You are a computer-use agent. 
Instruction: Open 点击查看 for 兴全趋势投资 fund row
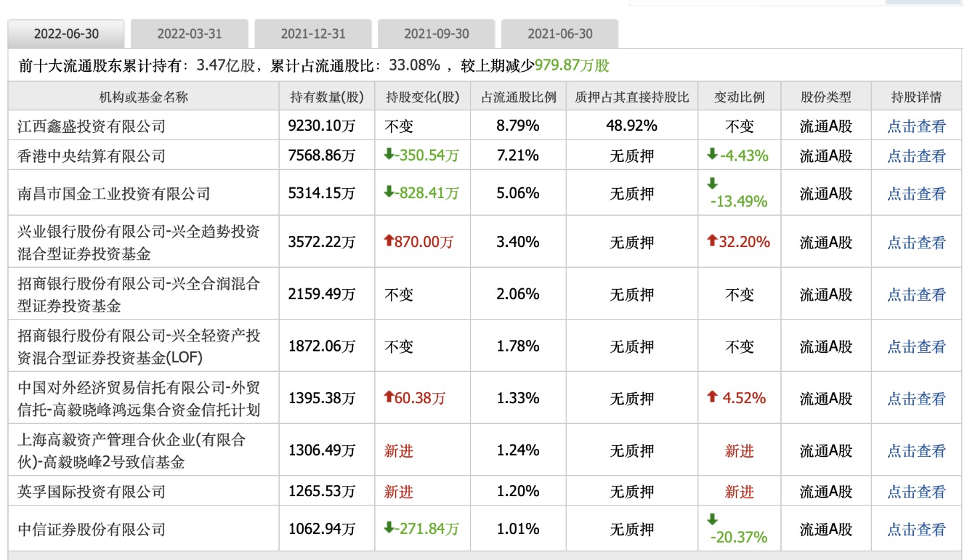tap(917, 242)
